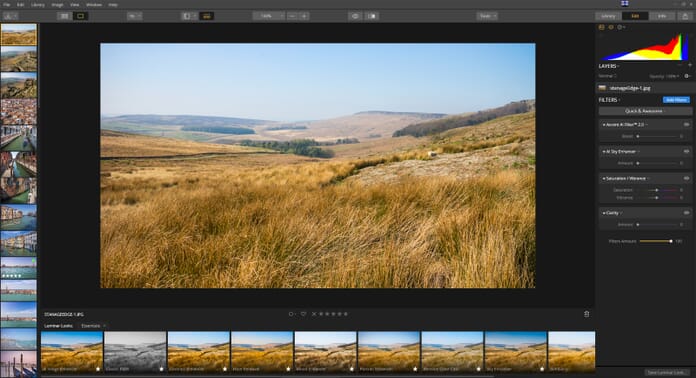Adjust the Accent AI Boost slider

tap(658, 136)
